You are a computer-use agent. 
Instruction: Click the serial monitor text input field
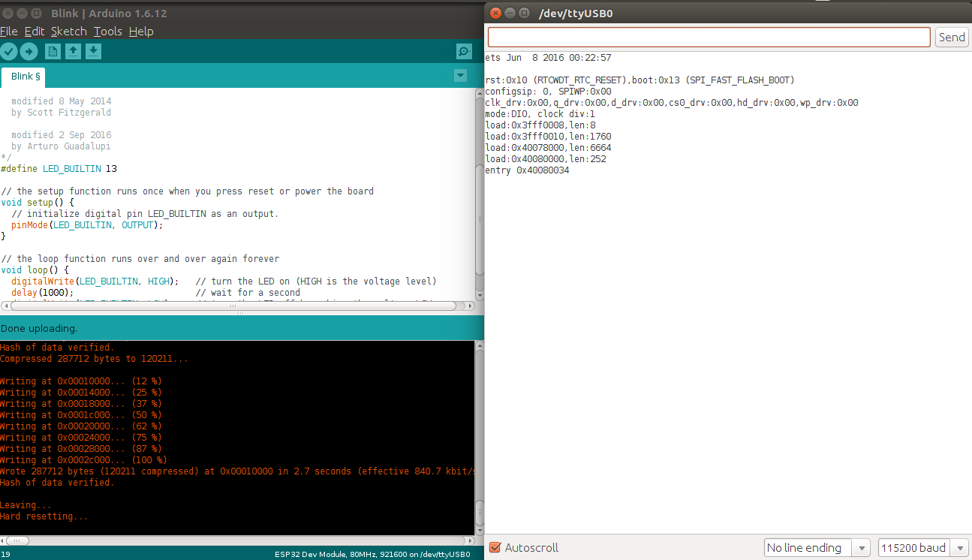(709, 38)
